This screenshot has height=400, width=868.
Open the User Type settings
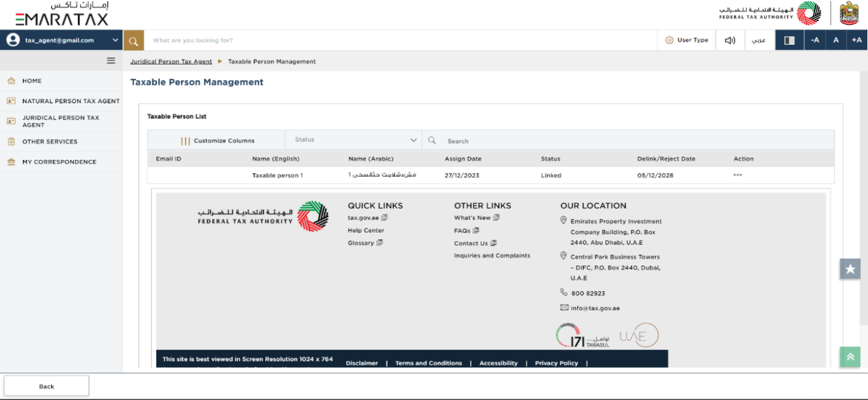tap(686, 40)
